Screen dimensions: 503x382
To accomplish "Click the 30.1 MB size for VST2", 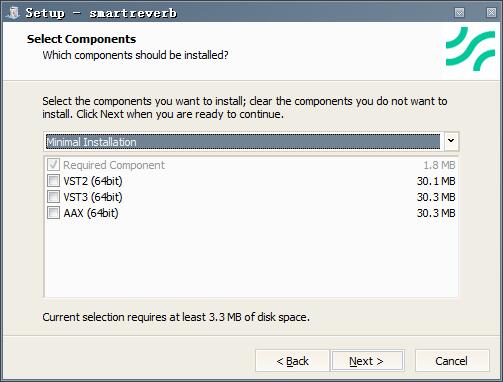I will pyautogui.click(x=436, y=181).
